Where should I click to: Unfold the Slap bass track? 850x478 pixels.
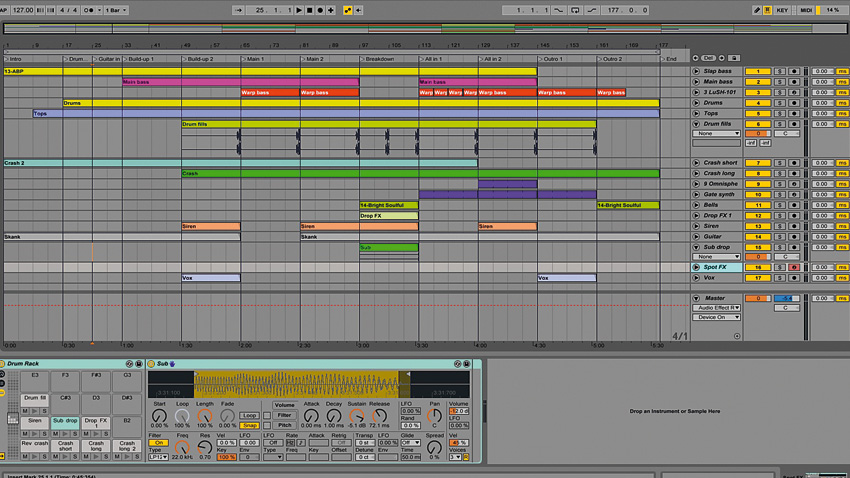point(696,71)
